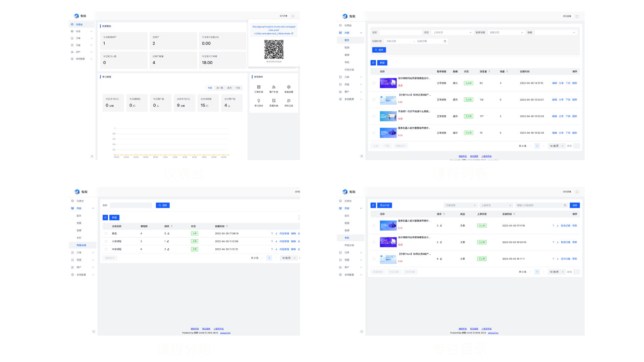Viewport: 644px width, 362px height.
Task: Switch the study data to 近一周
Action: click(220, 88)
